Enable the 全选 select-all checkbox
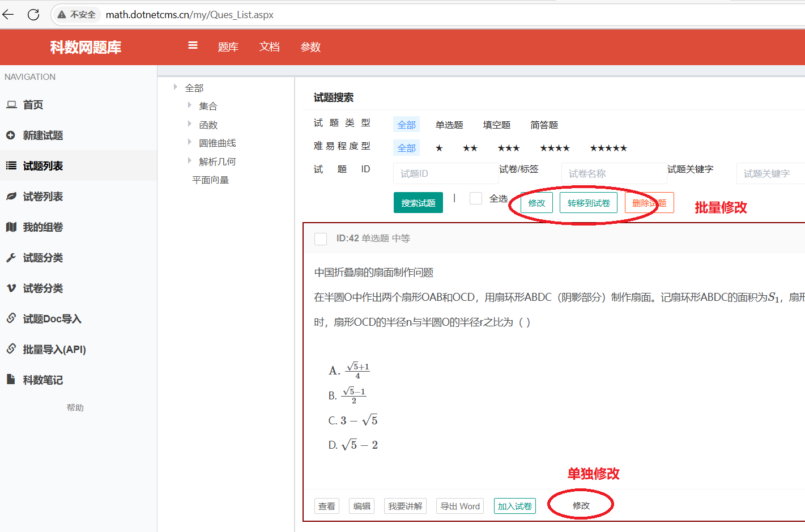Screen dimensions: 805x532 pos(475,198)
